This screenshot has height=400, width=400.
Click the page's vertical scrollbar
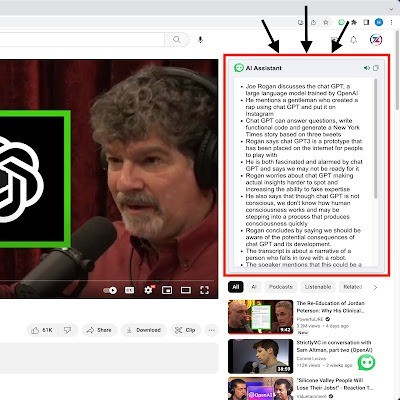click(x=397, y=70)
